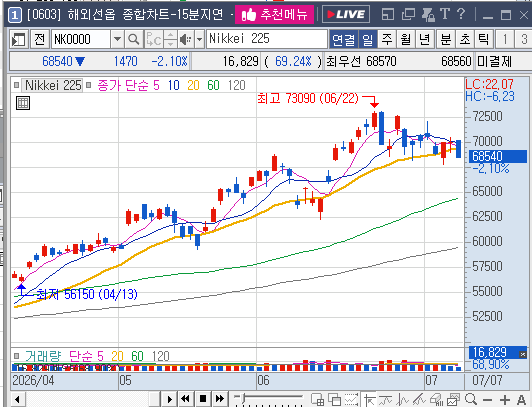Click the magnifier symbol search icon
The image size is (532, 407).
(133, 39)
